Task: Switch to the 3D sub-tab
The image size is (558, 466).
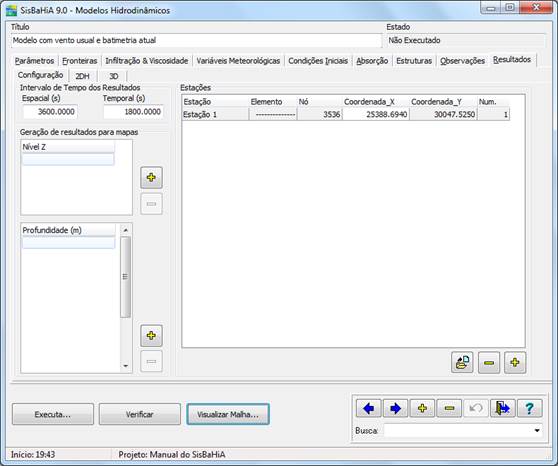Action: pos(114,76)
